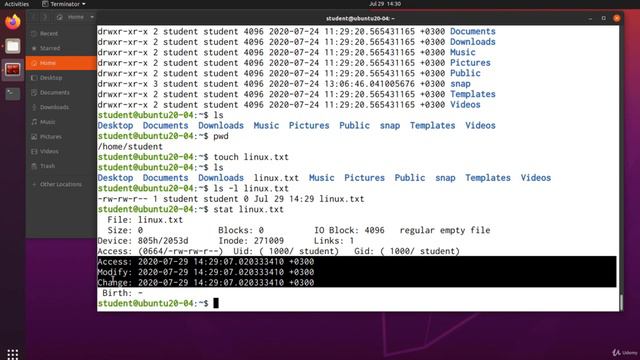
Task: Click 'Birth: -' line in stat output
Action: (122, 293)
